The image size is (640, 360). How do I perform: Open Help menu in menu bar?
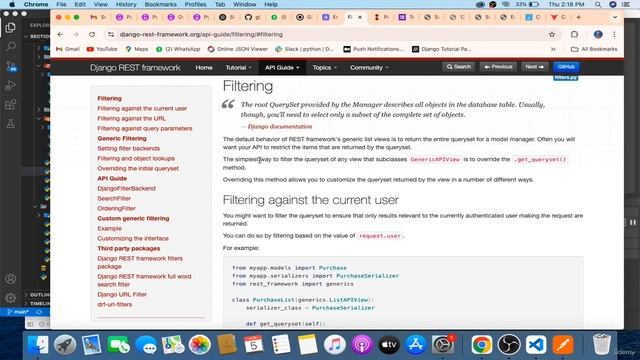(x=271, y=4)
